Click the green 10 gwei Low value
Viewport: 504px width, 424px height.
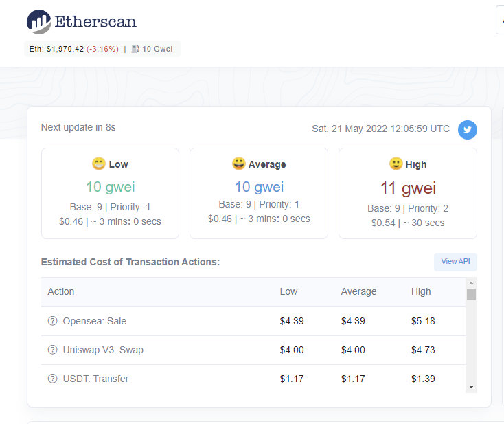point(111,187)
